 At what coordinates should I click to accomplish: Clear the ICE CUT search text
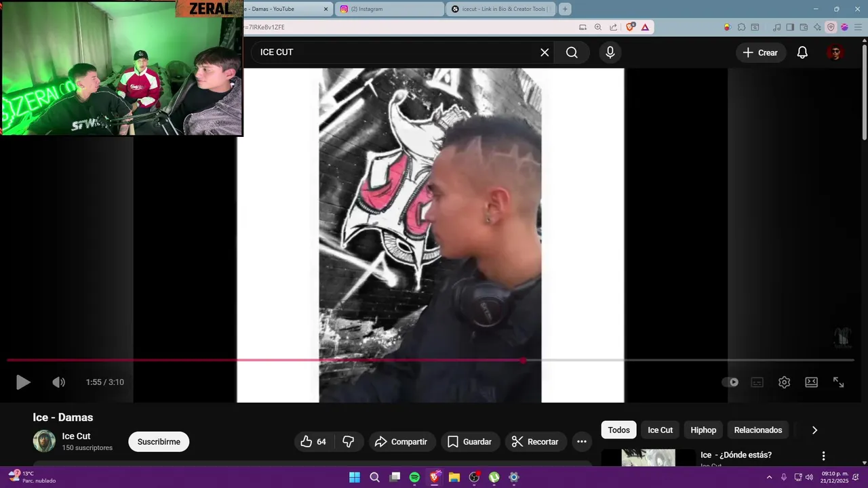pyautogui.click(x=545, y=52)
